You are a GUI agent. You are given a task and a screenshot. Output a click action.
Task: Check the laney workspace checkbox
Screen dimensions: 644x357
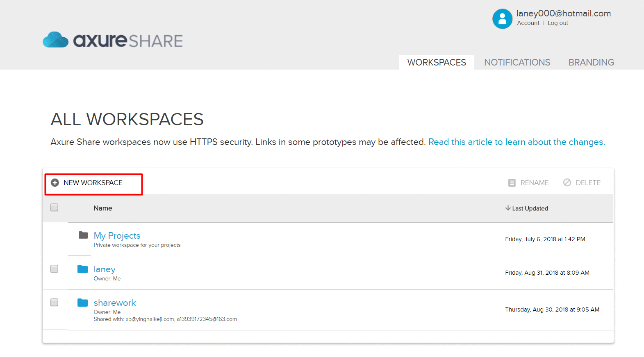pos(54,269)
